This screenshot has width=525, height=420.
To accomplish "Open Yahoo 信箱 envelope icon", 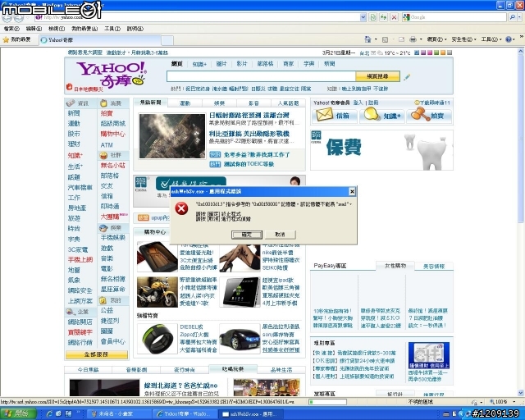I will point(325,115).
